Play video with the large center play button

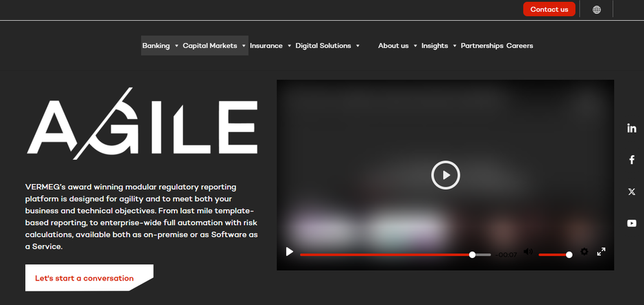(x=445, y=175)
